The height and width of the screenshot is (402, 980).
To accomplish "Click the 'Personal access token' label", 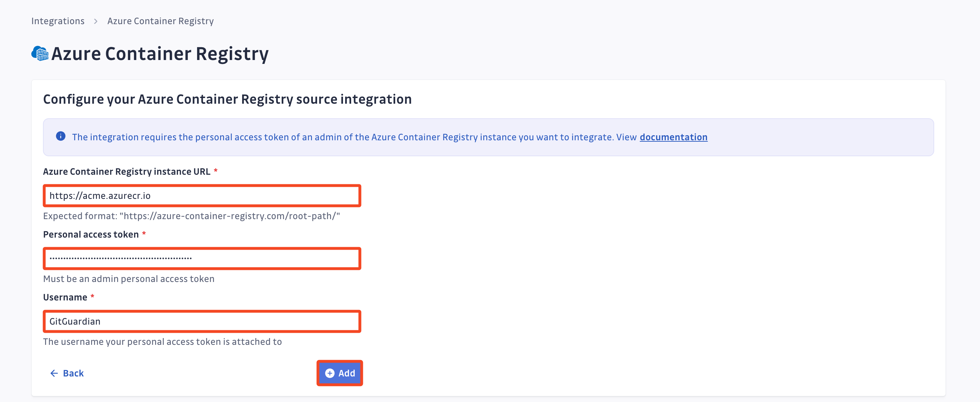I will (x=91, y=234).
